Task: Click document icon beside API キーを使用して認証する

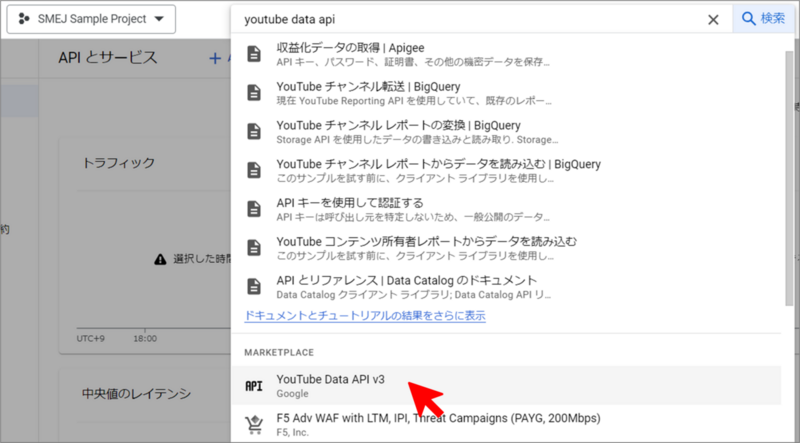Action: click(254, 209)
